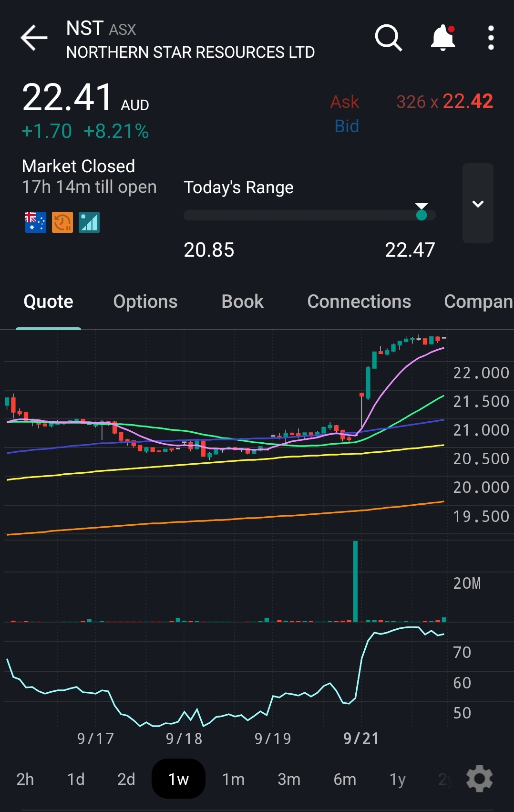Expand quote details with chevron button
Image resolution: width=514 pixels, height=812 pixels.
point(478,203)
